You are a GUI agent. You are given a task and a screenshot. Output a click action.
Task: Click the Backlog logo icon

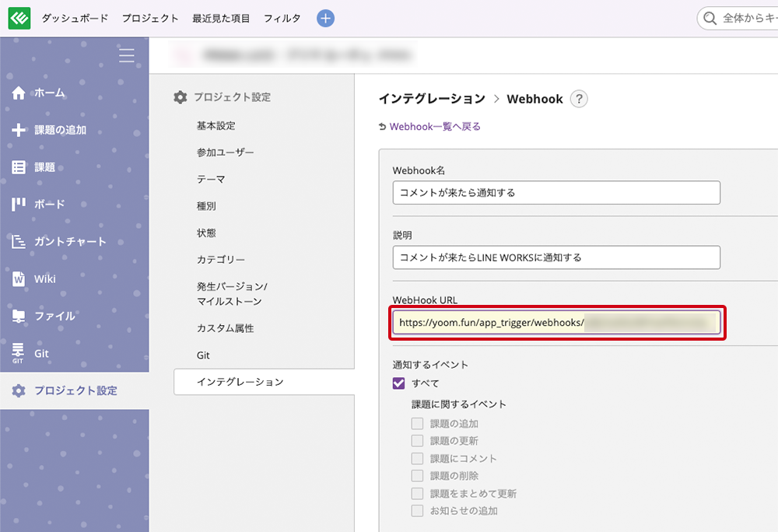19,18
